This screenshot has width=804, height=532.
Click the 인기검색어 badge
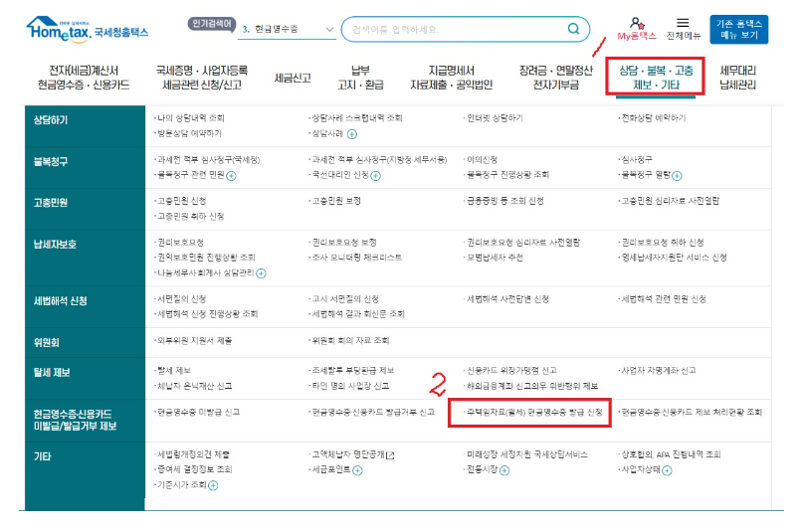coord(212,24)
